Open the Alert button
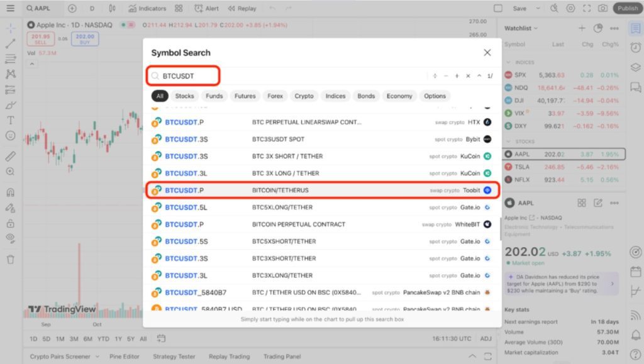The height and width of the screenshot is (364, 644). coord(206,8)
